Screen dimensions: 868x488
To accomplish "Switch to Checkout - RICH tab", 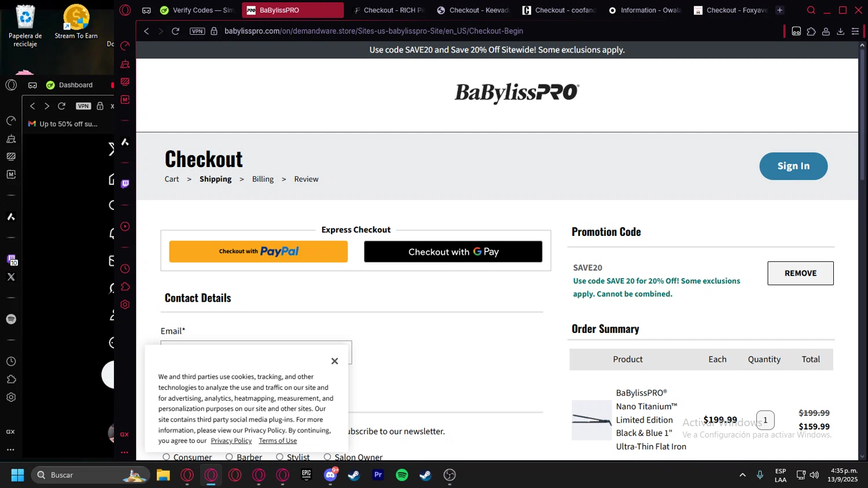I will click(388, 10).
